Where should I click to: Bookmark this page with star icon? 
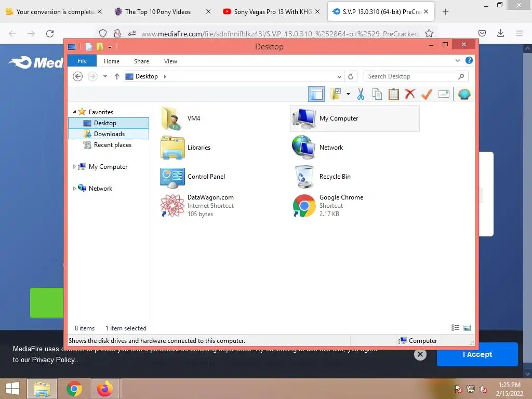pos(429,33)
